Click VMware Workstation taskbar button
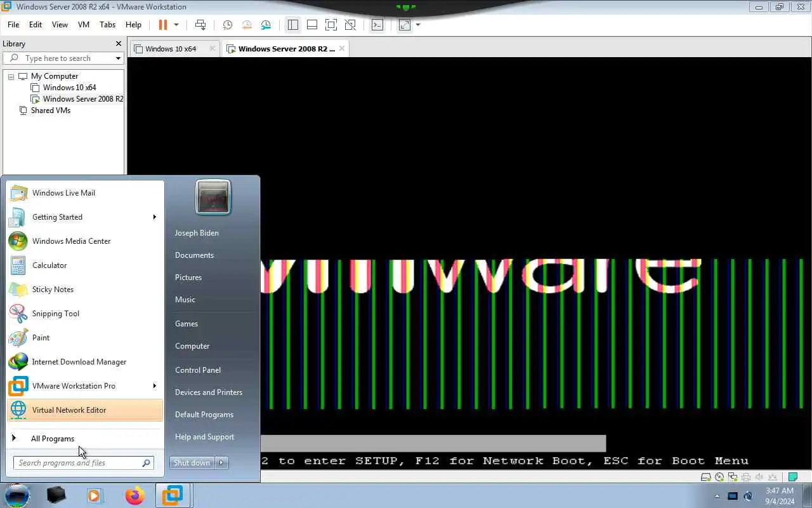 click(x=173, y=495)
